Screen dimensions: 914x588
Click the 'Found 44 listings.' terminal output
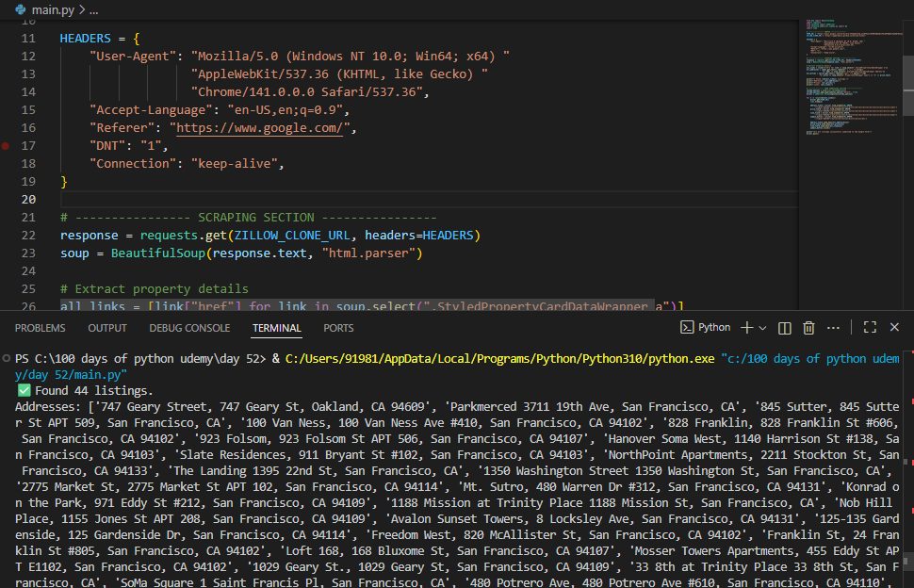coord(94,391)
